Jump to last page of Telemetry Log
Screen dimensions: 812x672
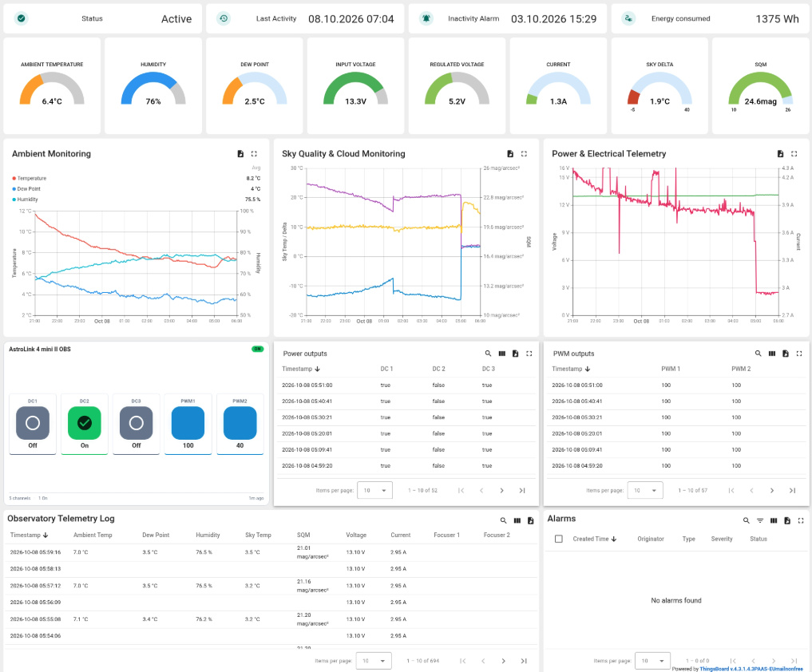tap(524, 661)
